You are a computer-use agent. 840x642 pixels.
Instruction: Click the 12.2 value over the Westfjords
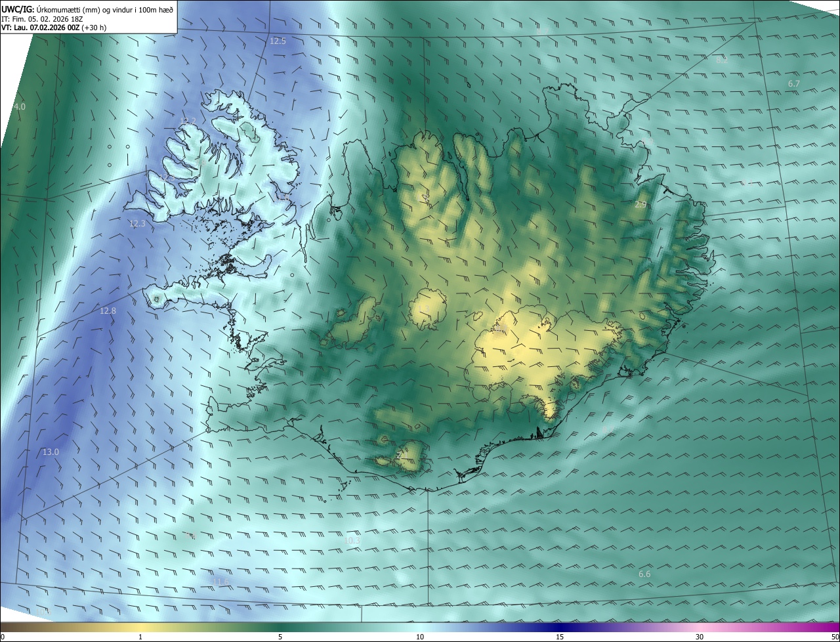(x=188, y=121)
